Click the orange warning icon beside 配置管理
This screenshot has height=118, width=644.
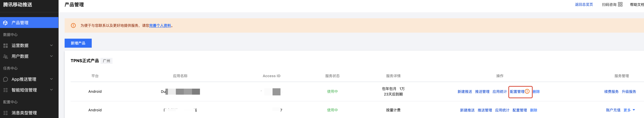(527, 91)
